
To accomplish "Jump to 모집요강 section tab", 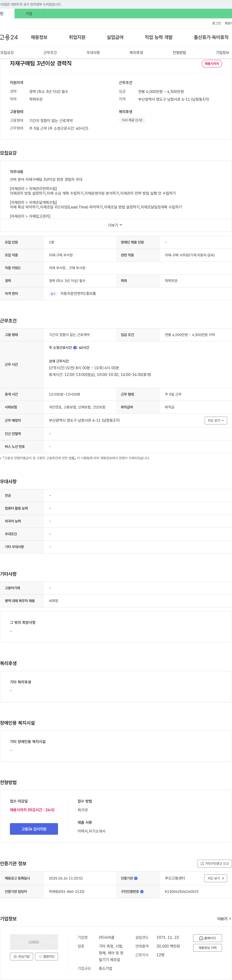I will pos(7,53).
